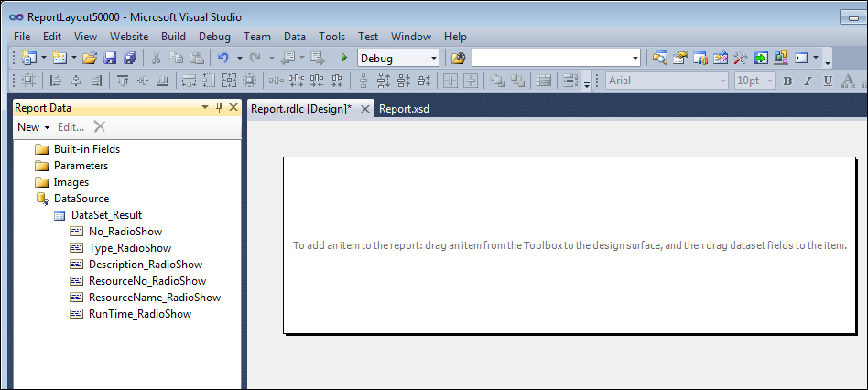Open the New Project icon dropdown arrow
868x390 pixels.
click(x=42, y=58)
